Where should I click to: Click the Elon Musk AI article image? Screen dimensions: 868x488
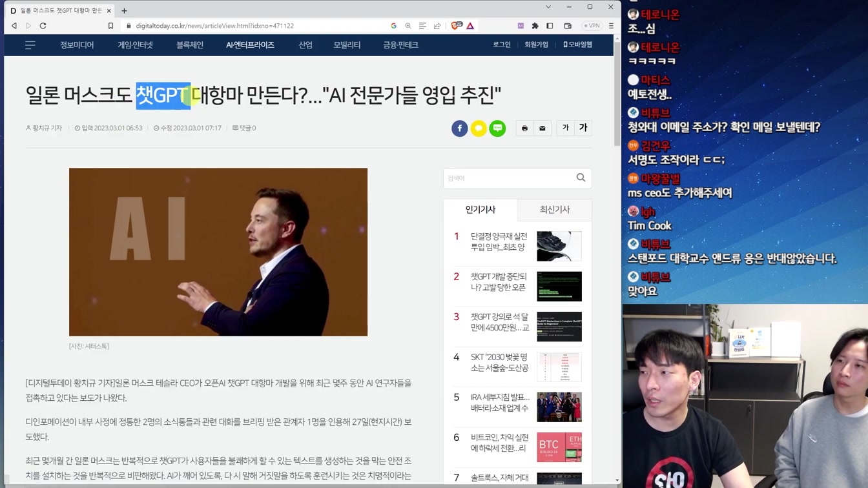point(218,252)
